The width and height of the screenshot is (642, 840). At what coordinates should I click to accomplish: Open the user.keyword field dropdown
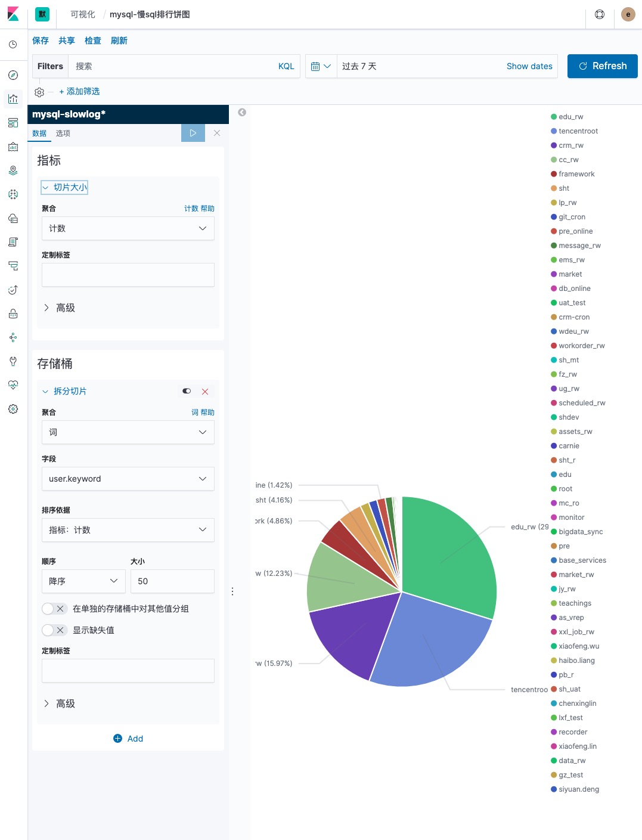(x=128, y=479)
